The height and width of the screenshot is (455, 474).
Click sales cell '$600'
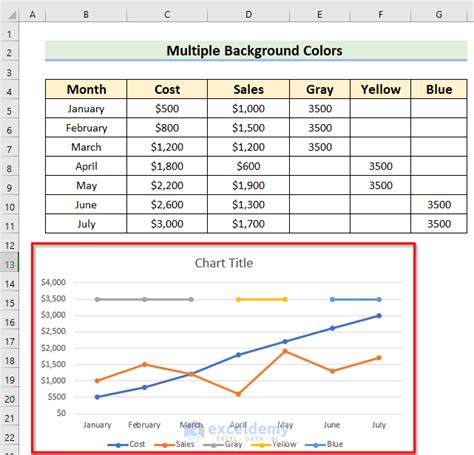pos(248,166)
